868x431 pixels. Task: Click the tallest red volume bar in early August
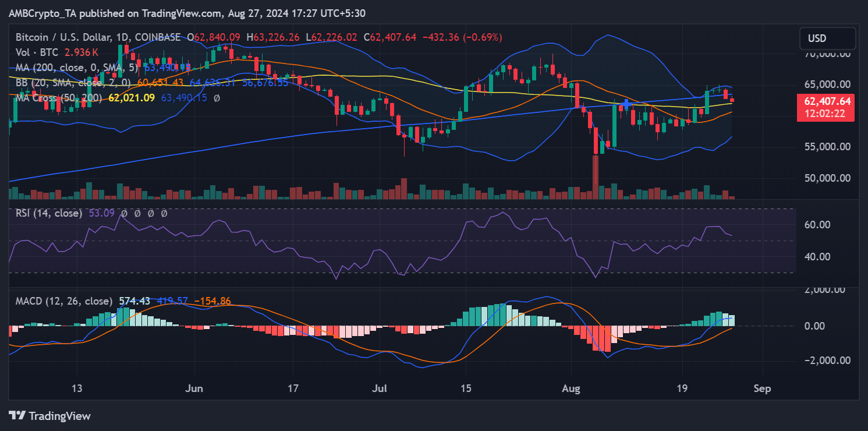[x=596, y=176]
